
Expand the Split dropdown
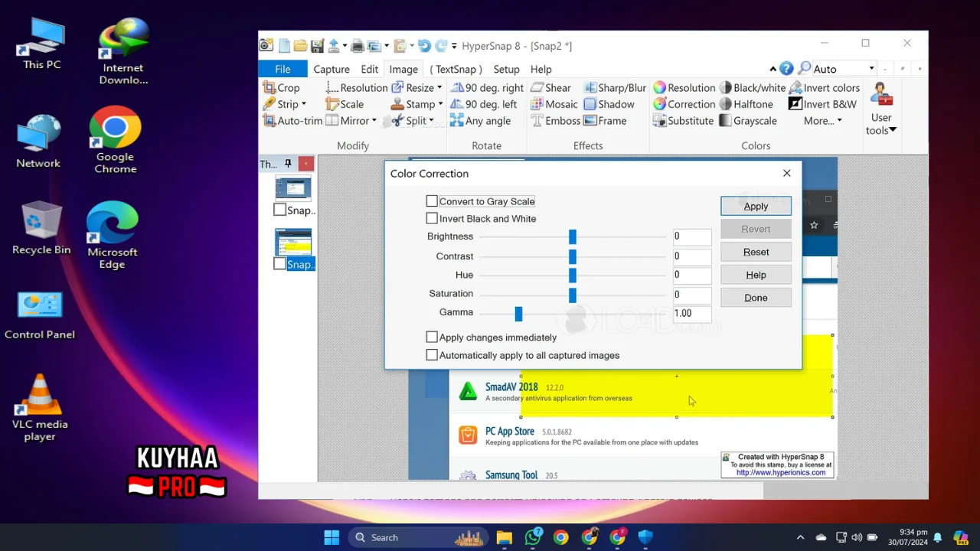point(431,121)
